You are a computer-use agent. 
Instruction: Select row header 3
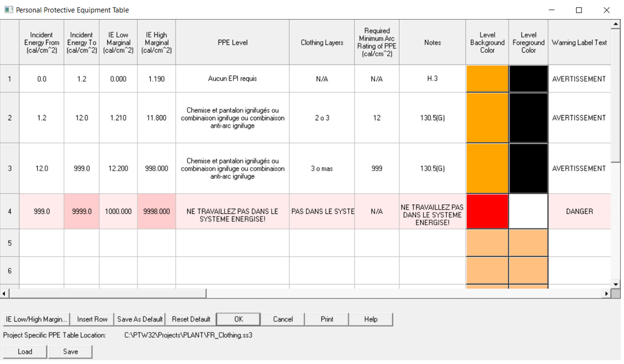[x=10, y=168]
